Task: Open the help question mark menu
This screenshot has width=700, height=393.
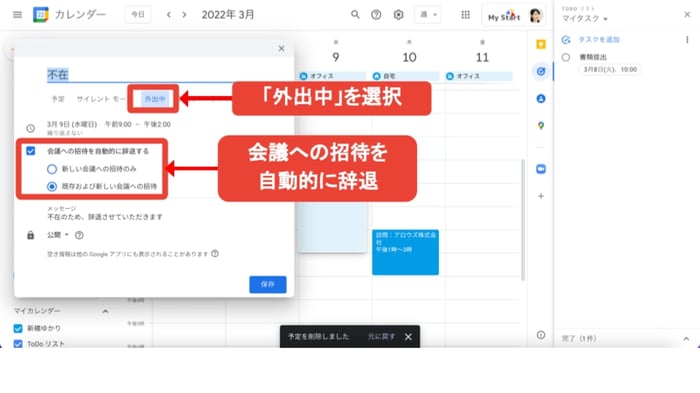Action: pyautogui.click(x=376, y=15)
